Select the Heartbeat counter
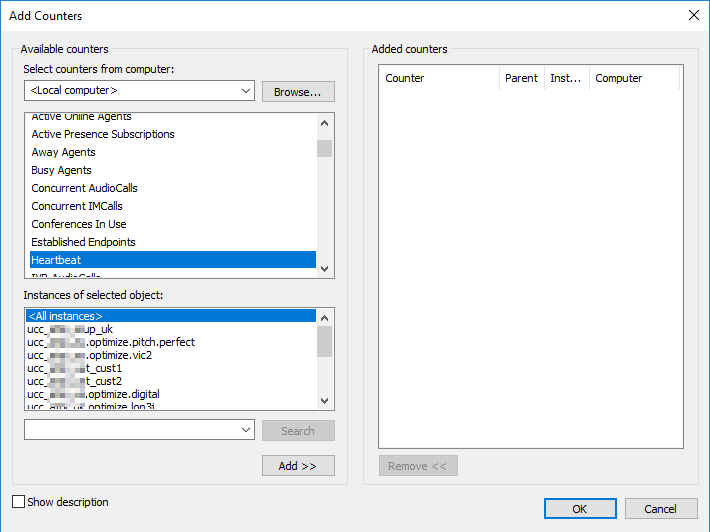Screen dimensions: 710x532 (173, 260)
